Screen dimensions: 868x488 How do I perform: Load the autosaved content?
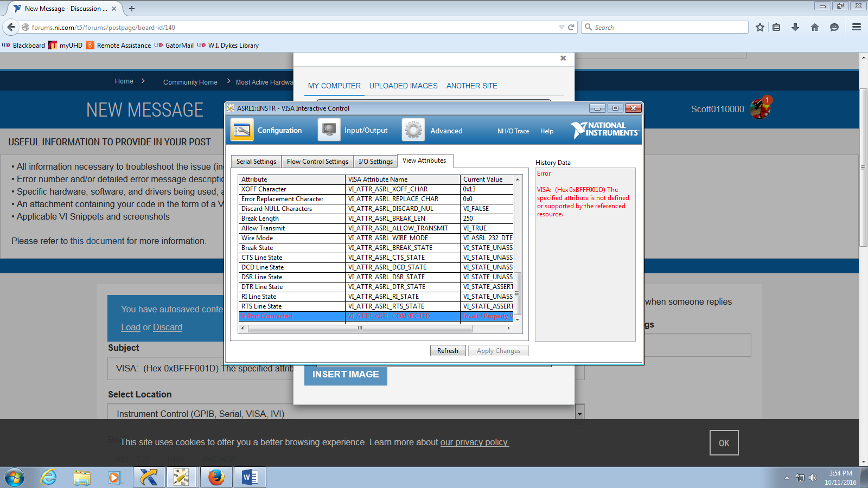pyautogui.click(x=131, y=328)
